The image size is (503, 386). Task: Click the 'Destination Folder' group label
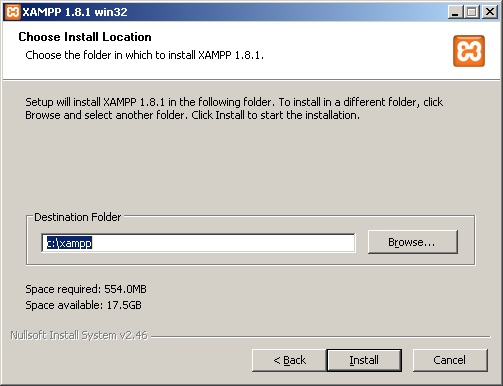coord(77,217)
